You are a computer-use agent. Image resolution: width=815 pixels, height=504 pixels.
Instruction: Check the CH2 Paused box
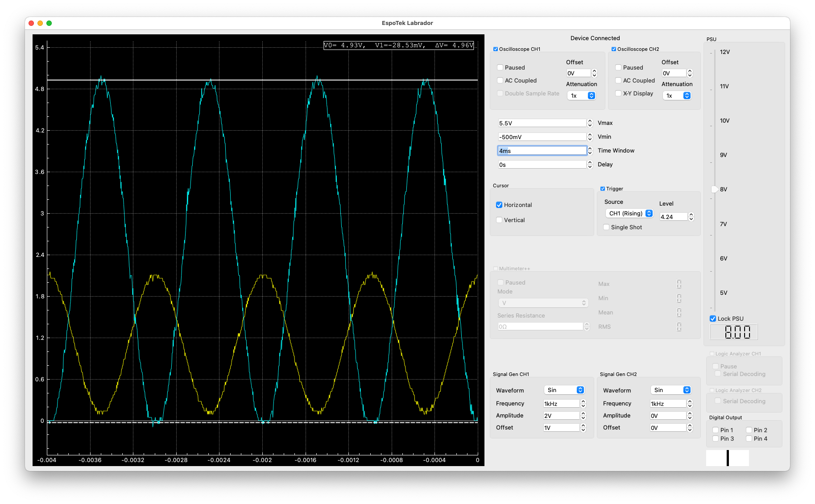[x=618, y=67]
